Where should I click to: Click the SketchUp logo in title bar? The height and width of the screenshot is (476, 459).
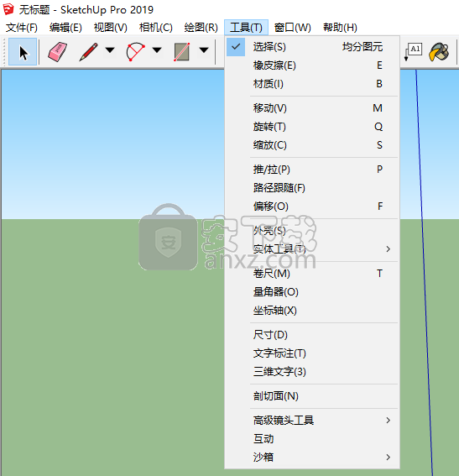[x=8, y=9]
